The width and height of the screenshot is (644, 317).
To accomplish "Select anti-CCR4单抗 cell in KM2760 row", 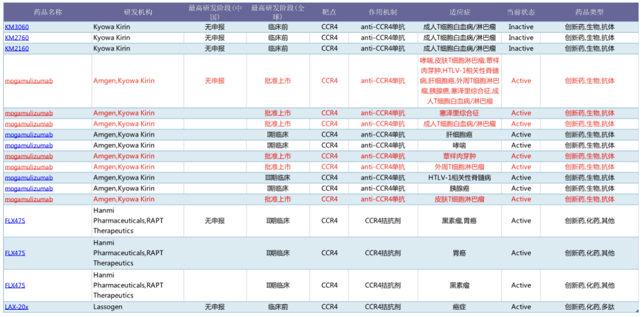I will point(383,38).
